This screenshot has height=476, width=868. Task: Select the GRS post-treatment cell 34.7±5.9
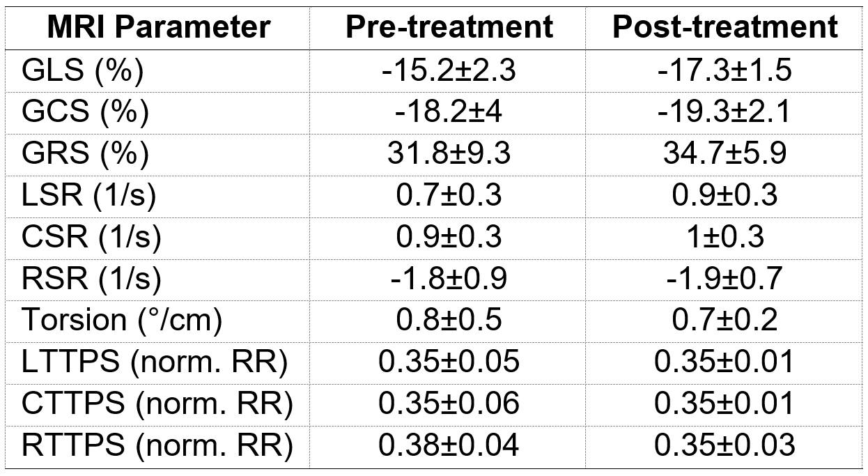[x=724, y=153]
